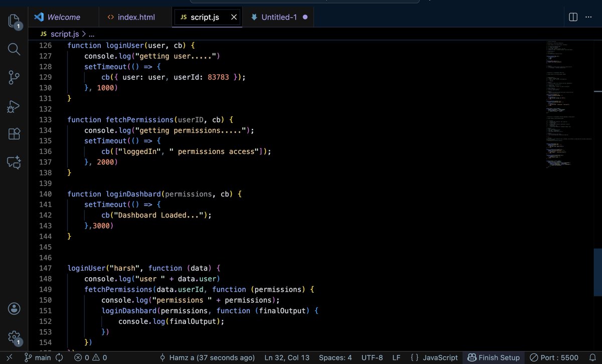Click the 1000 timeout value
This screenshot has height=364, width=602.
tap(106, 88)
